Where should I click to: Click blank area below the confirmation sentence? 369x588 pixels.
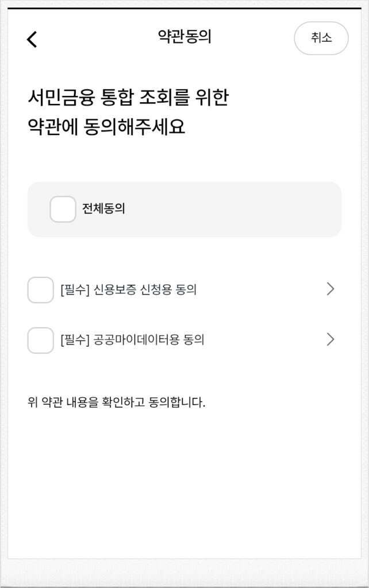point(184,477)
